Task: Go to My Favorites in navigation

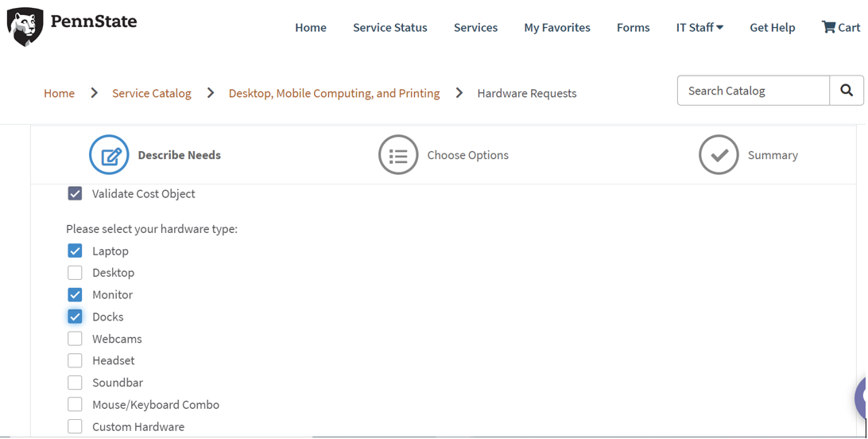Action: 556,27
